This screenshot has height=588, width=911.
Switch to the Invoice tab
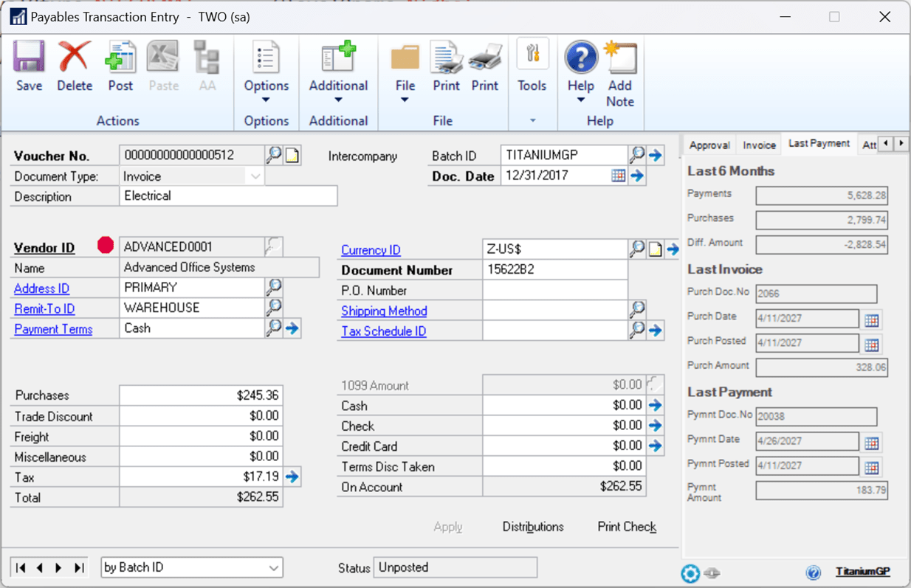[x=758, y=144]
